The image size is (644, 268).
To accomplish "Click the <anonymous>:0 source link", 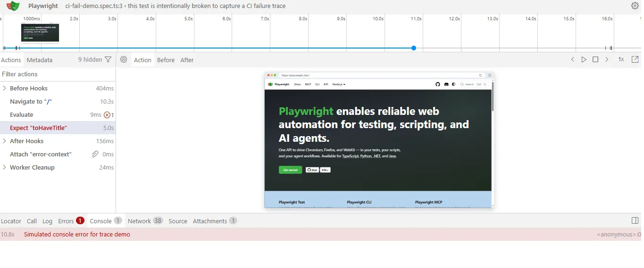I will pos(619,235).
